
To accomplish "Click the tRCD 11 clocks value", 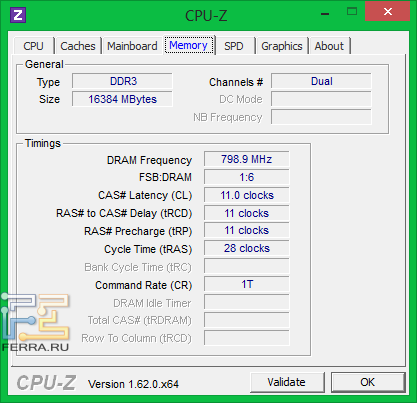I will coord(247,213).
